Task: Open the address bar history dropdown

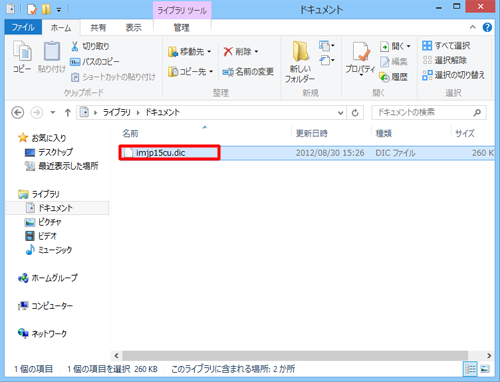Action: pos(340,113)
